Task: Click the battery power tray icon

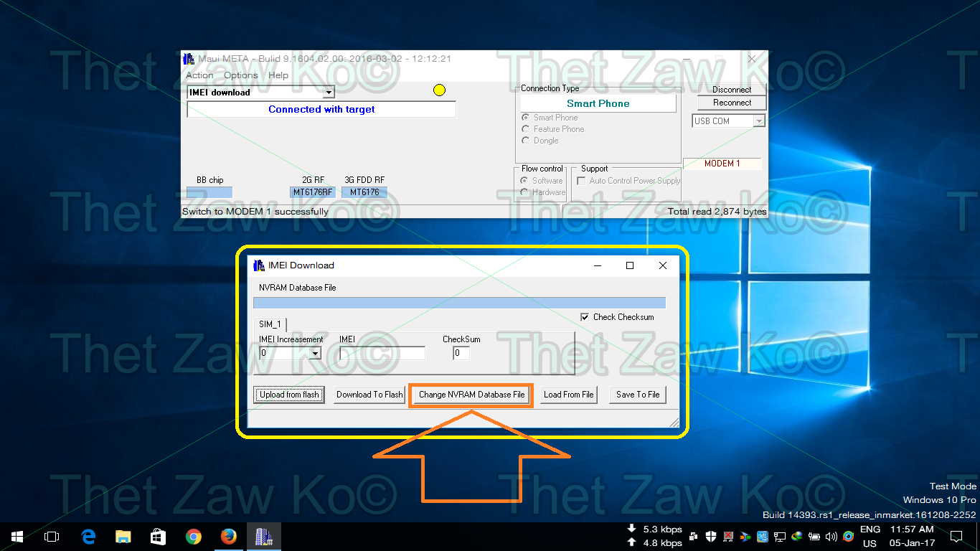Action: pyautogui.click(x=814, y=537)
